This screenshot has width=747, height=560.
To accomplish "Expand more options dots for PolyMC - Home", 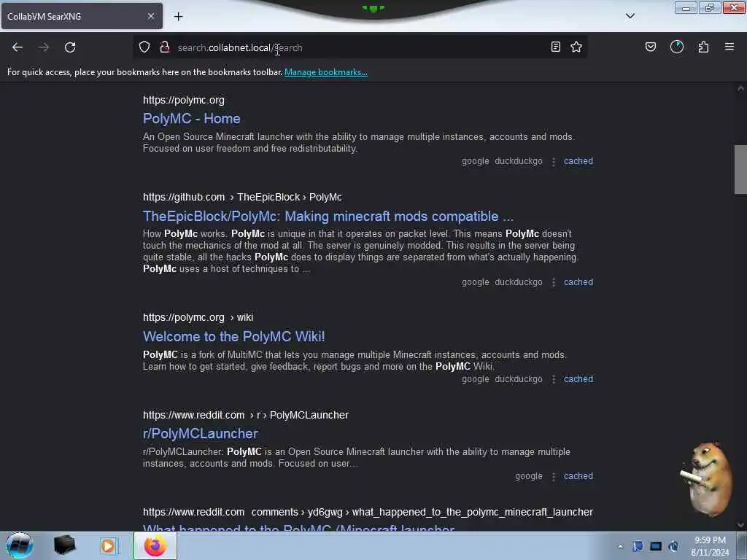I will pos(554,161).
